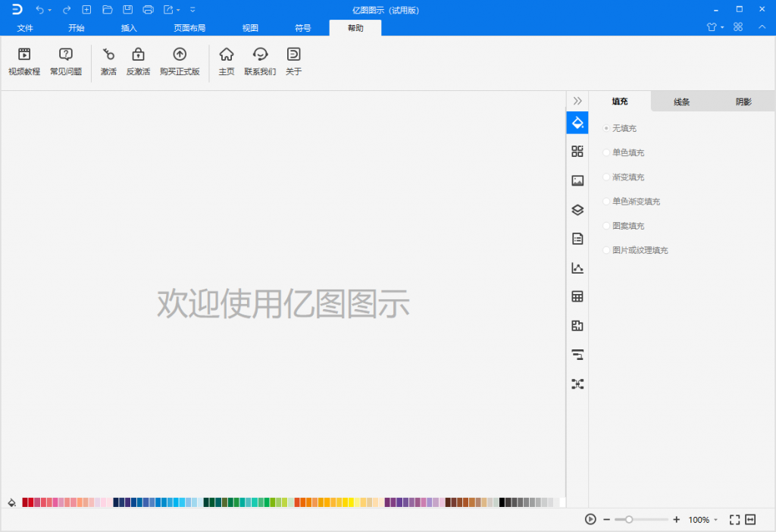This screenshot has height=532, width=776.
Task: Pick the first dark red swatch
Action: 25,502
